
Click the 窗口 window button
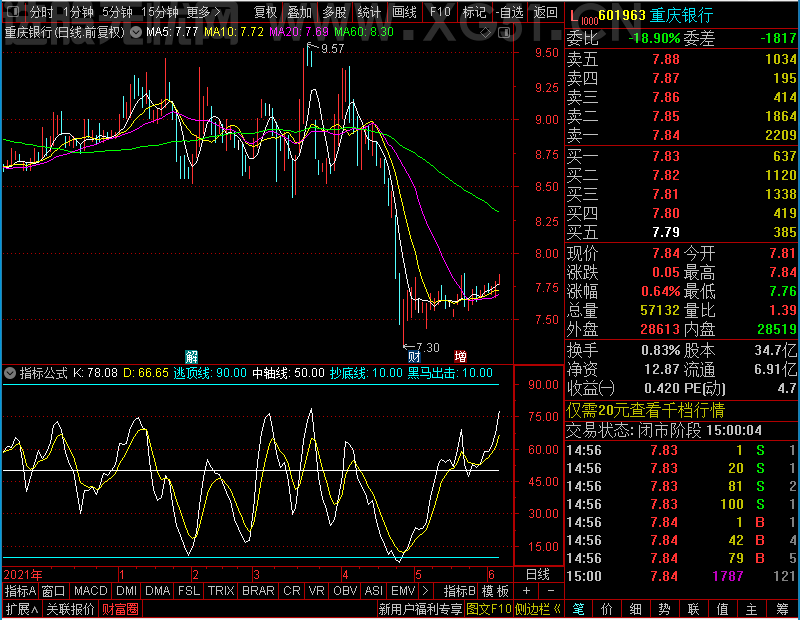54,591
